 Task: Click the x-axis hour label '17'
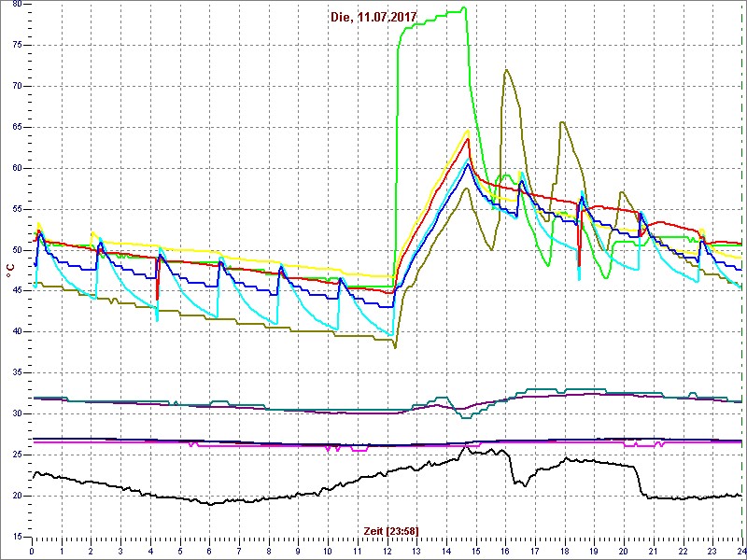tap(535, 551)
